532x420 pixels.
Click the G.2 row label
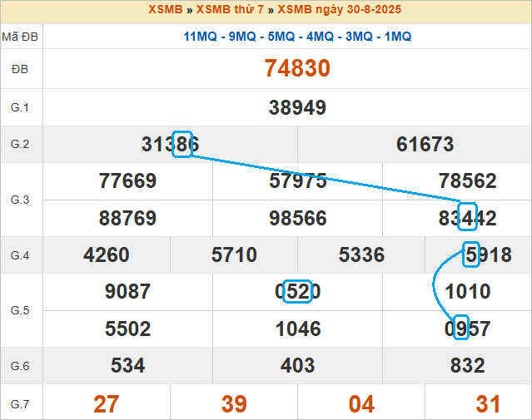tap(20, 144)
